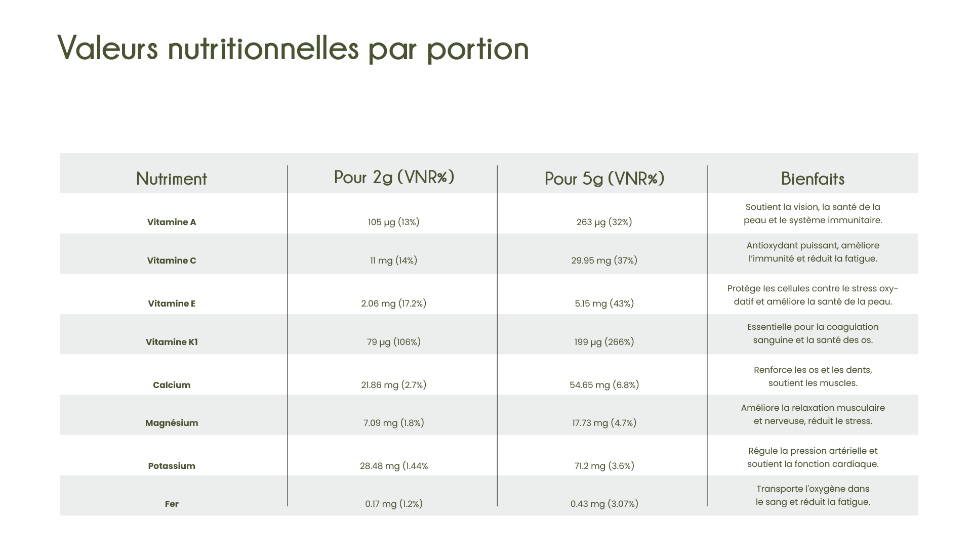Screen dimensions: 972x560
Task: Select the 'Bienfaits' column header
Action: pyautogui.click(x=813, y=179)
